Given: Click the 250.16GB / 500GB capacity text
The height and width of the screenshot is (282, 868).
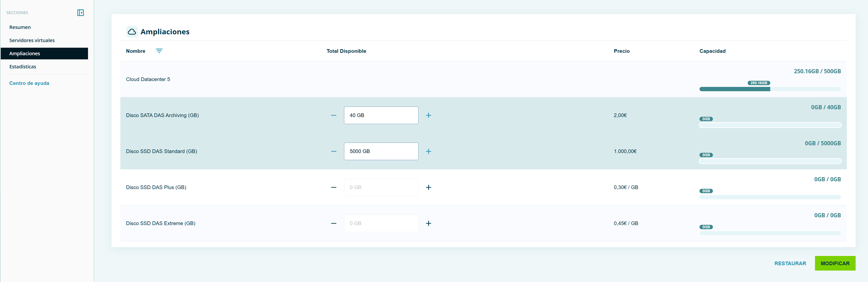Looking at the screenshot, I should click(x=817, y=71).
